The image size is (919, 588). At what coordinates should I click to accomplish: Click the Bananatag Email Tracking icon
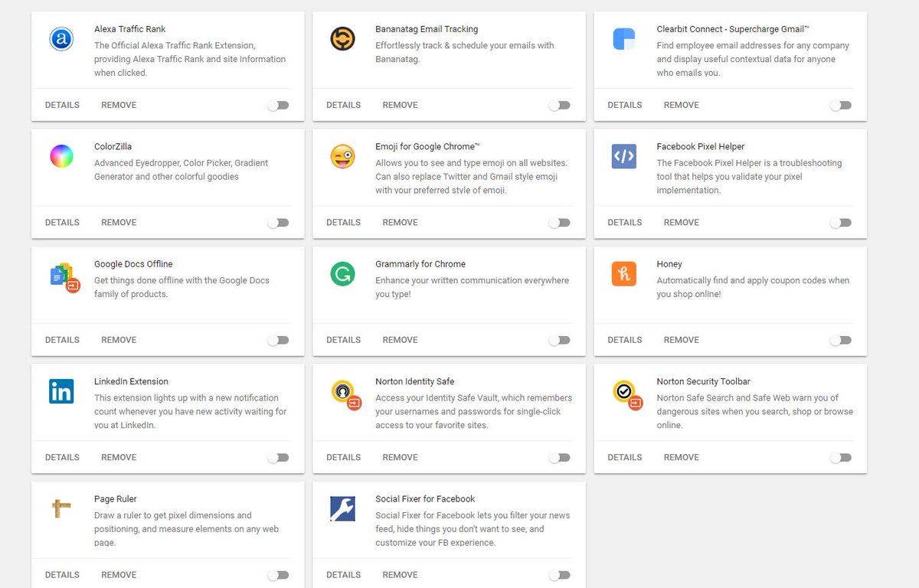click(342, 38)
